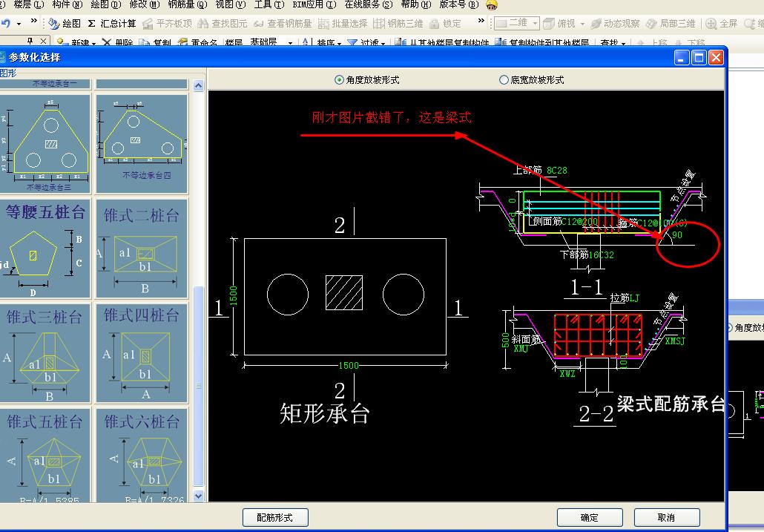The width and height of the screenshot is (764, 532).
Task: Cancel with the 取消 button
Action: 667,517
